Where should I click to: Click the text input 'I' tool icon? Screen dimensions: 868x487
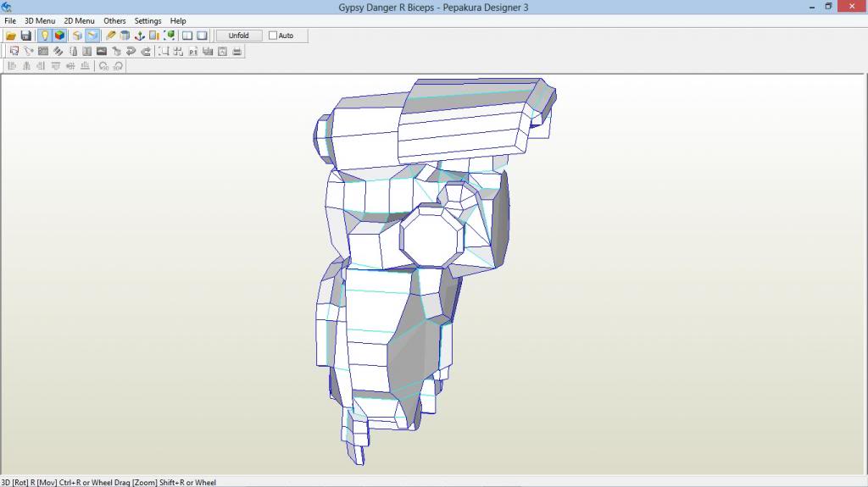coord(87,52)
